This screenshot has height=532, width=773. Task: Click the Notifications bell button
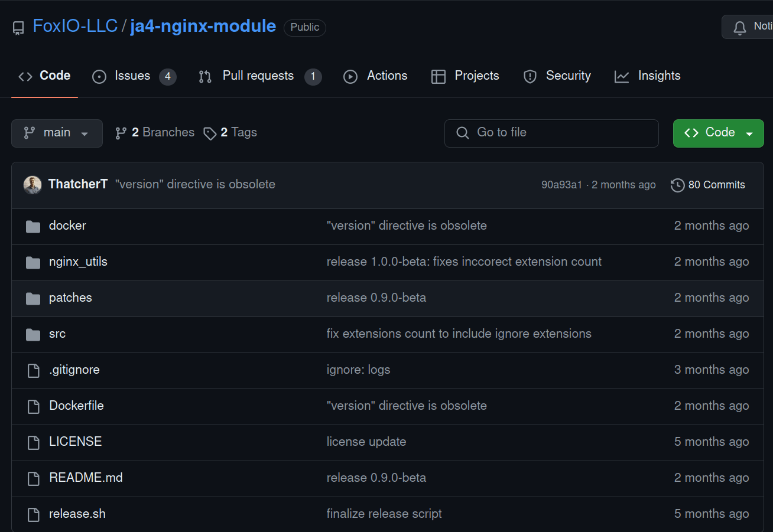tap(747, 27)
